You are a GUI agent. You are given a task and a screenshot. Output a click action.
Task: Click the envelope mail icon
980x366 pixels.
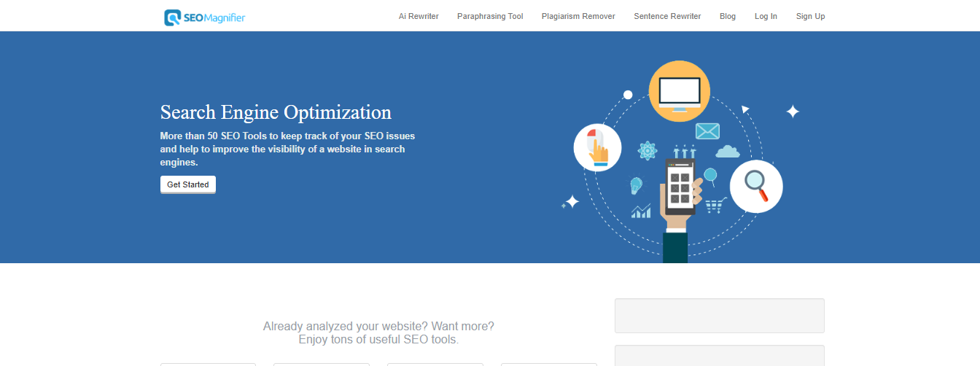[x=707, y=131]
